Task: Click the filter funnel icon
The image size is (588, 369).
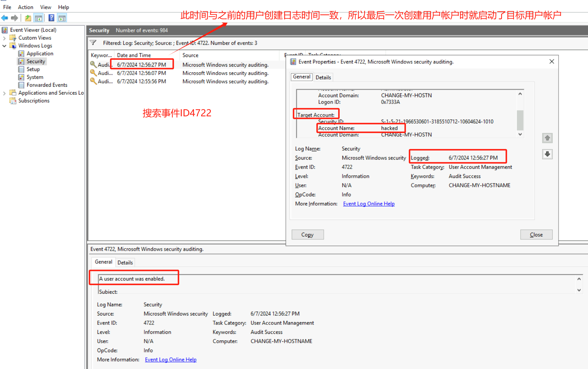Action: 93,43
